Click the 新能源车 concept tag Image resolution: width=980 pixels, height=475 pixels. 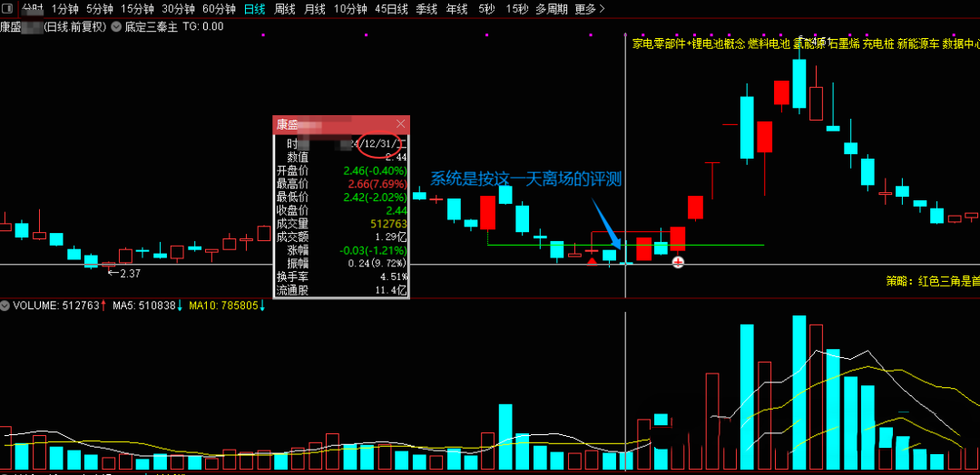pyautogui.click(x=917, y=44)
